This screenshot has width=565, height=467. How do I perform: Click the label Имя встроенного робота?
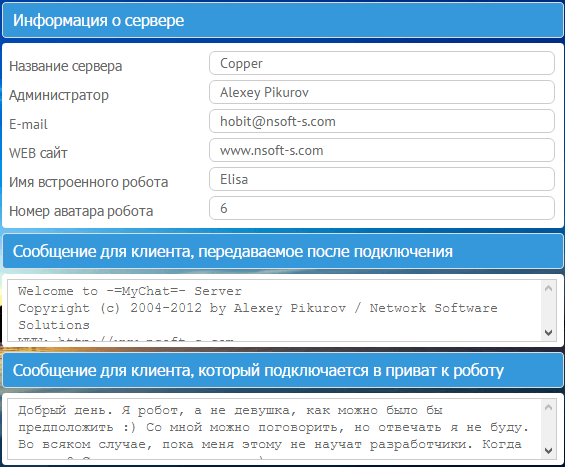coord(89,182)
